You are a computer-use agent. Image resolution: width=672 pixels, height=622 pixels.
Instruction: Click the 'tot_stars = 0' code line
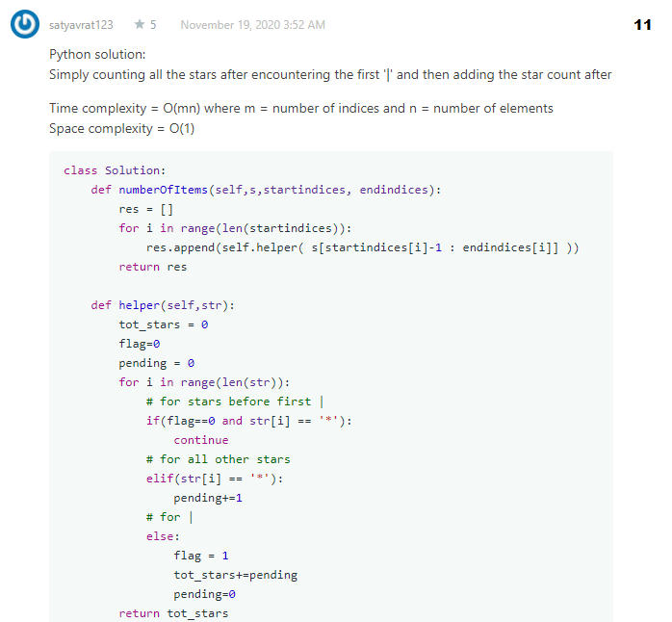pos(163,324)
